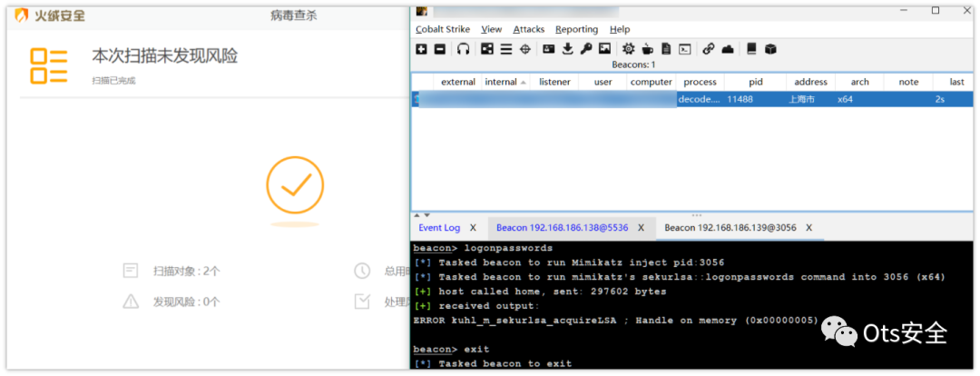Click the note column header
The width and height of the screenshot is (980, 376).
click(x=908, y=82)
